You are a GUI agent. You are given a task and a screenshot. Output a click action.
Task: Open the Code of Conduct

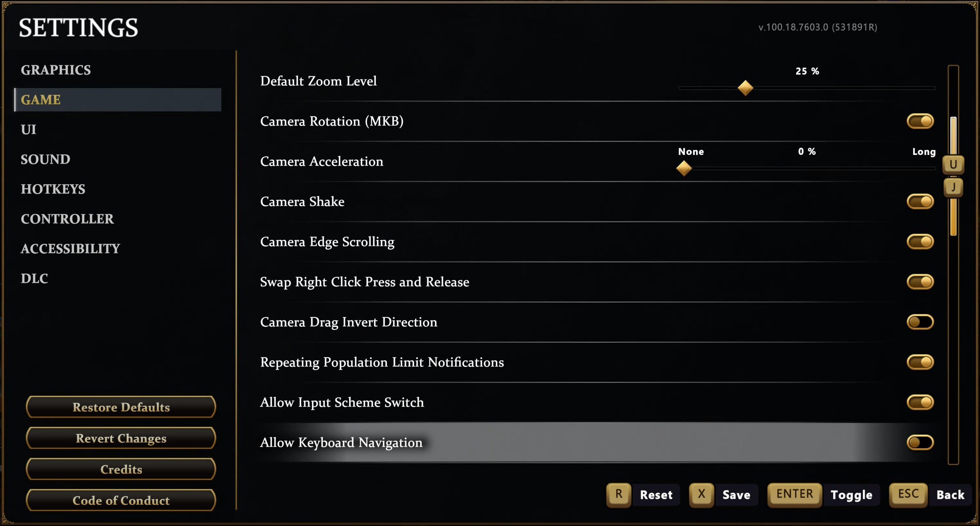(x=121, y=500)
